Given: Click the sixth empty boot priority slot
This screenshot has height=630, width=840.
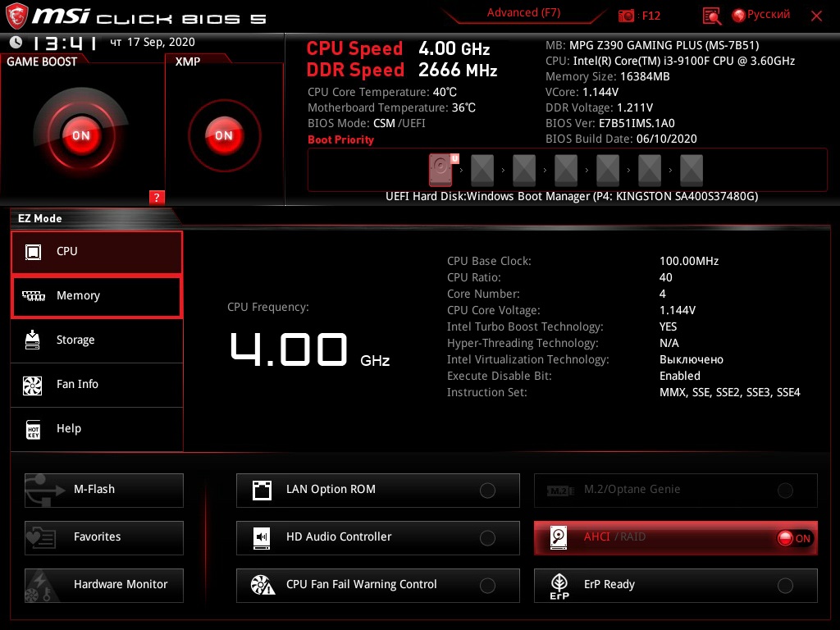Looking at the screenshot, I should [650, 170].
